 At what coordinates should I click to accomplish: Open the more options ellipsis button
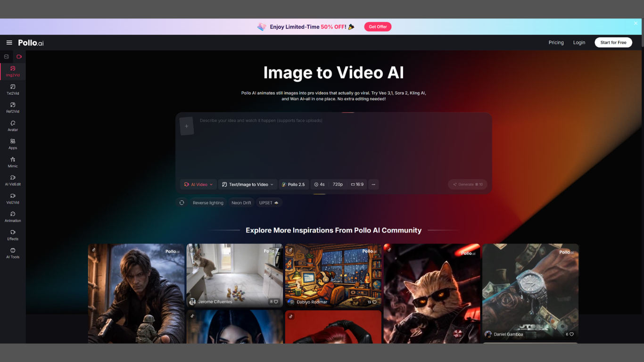tap(373, 184)
